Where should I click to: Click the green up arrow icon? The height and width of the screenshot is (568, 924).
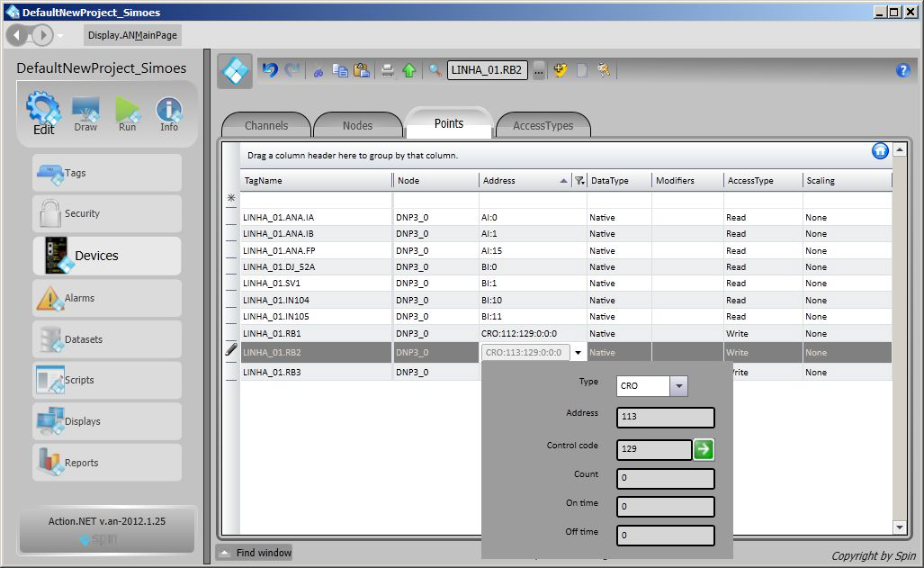[x=409, y=70]
